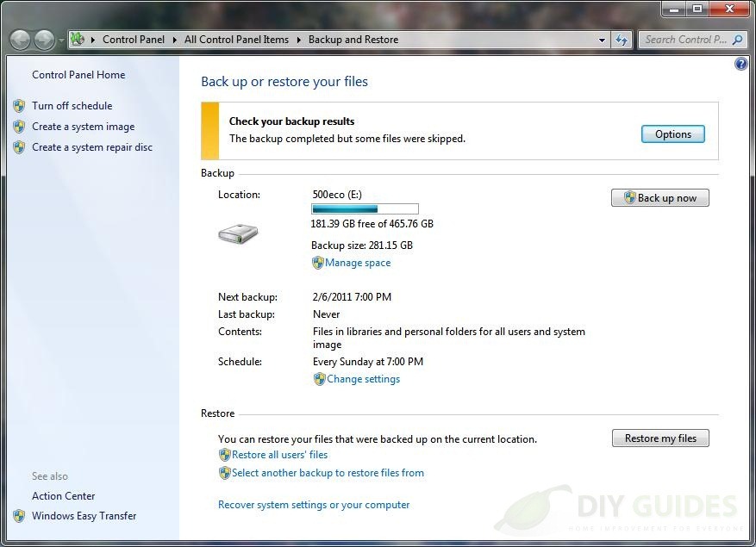Select All Control Panel Items breadcrumb
Viewport: 756px width, 547px height.
pos(236,40)
